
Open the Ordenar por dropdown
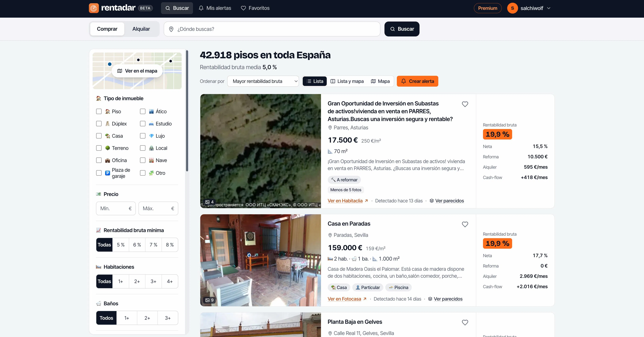coord(263,81)
